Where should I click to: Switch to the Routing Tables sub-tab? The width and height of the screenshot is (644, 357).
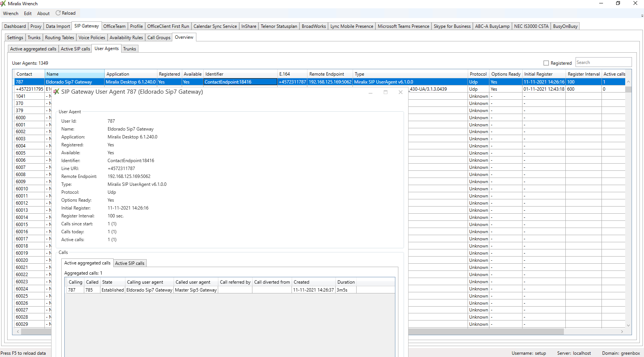point(59,38)
